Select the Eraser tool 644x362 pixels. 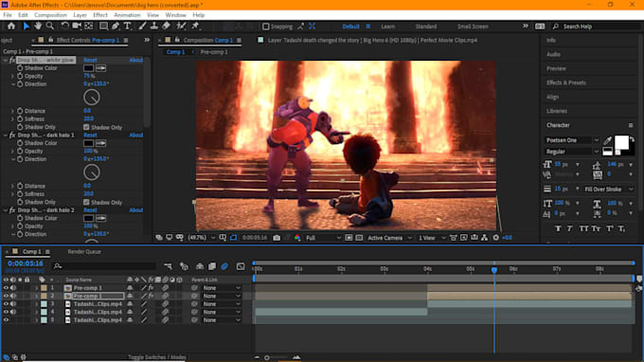point(166,27)
